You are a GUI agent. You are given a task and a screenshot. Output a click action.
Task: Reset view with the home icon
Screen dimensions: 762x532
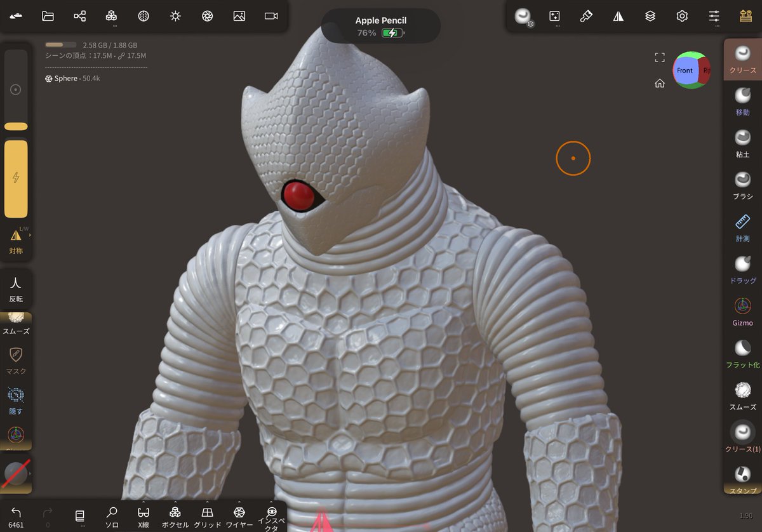pyautogui.click(x=660, y=83)
